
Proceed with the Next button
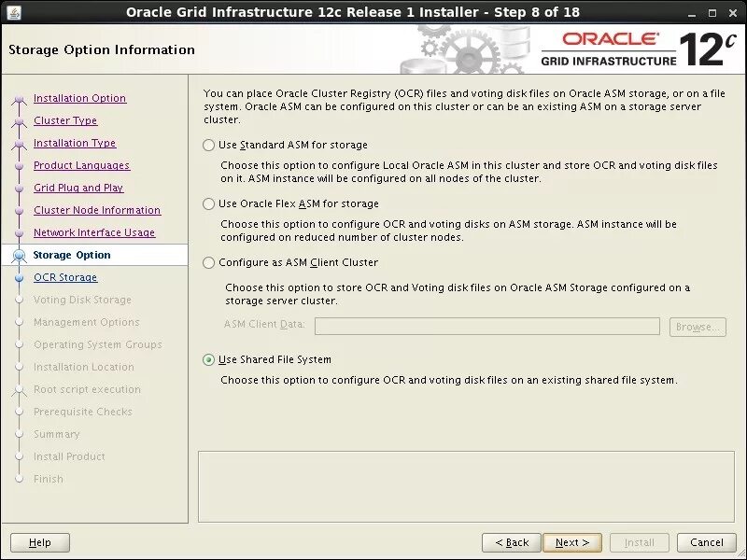572,542
